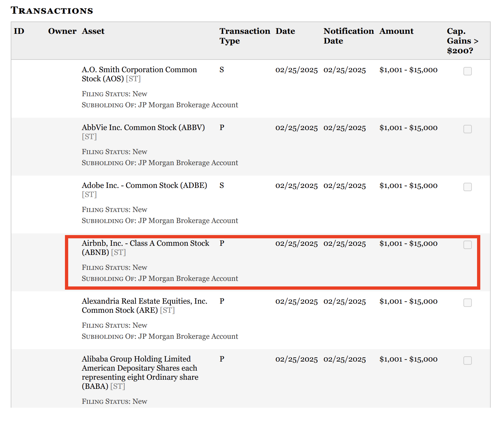Click transaction type P in AbbVie row

coord(222,128)
